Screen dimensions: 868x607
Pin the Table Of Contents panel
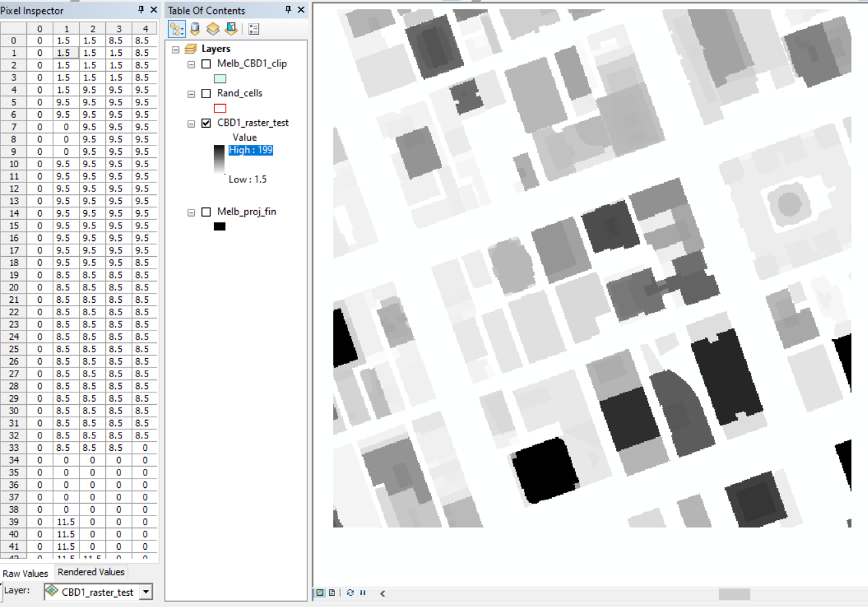[288, 10]
